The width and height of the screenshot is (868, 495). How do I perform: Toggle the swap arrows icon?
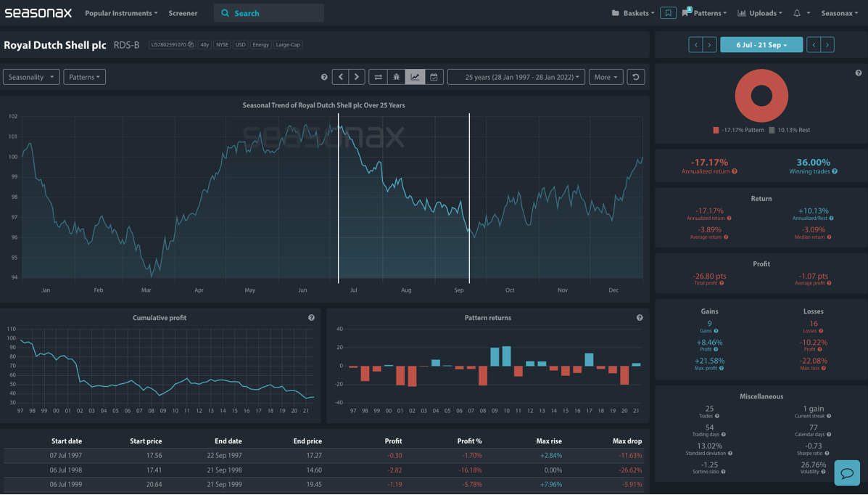(x=378, y=77)
